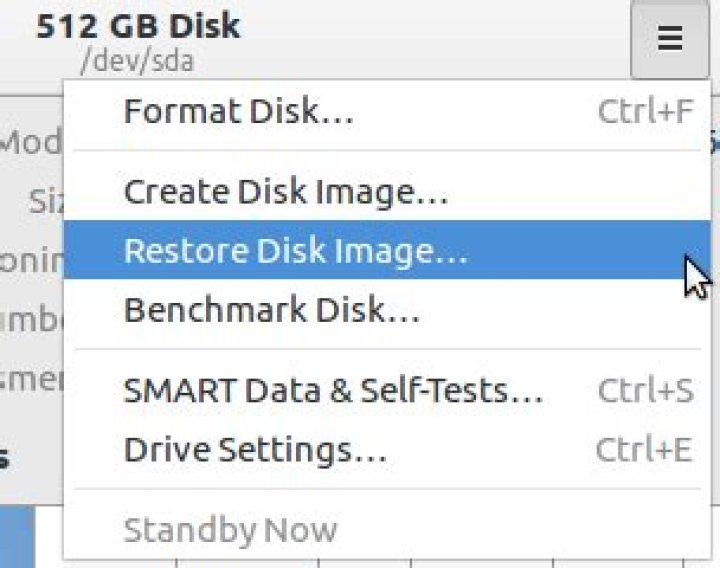Click the partially hidden Partitioning label
720x568 pixels.
(x=31, y=260)
